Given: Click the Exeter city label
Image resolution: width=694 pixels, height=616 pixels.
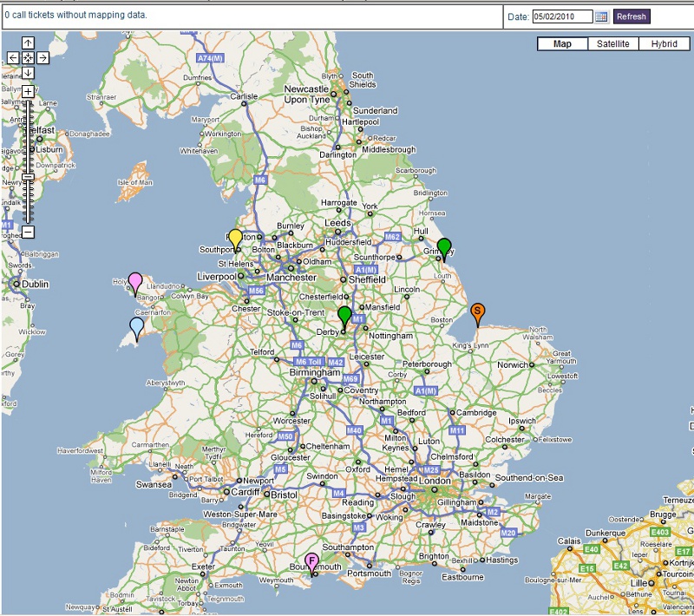Looking at the screenshot, I should (x=203, y=567).
